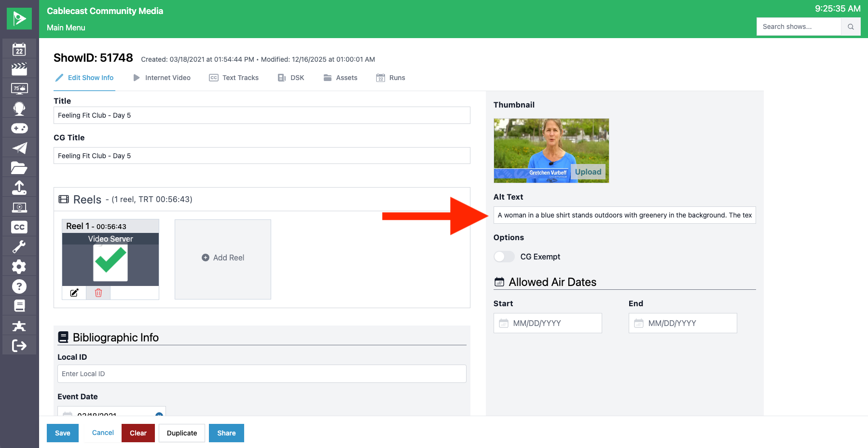Open the paper plane sidebar icon
This screenshot has height=448, width=868.
click(x=19, y=148)
